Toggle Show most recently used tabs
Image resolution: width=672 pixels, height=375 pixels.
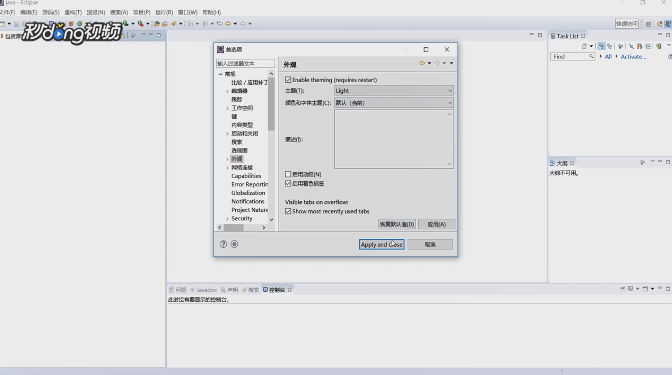click(x=288, y=211)
